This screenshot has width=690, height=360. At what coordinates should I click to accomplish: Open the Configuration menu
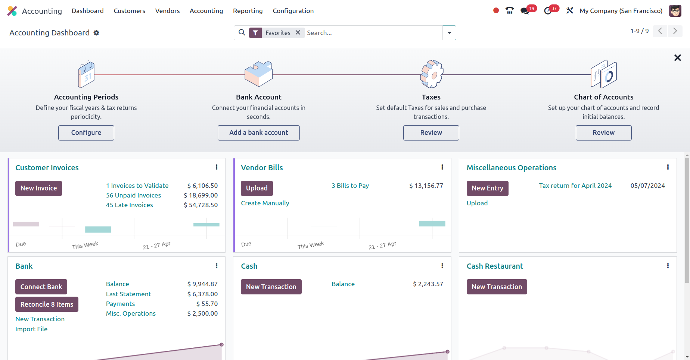(293, 11)
